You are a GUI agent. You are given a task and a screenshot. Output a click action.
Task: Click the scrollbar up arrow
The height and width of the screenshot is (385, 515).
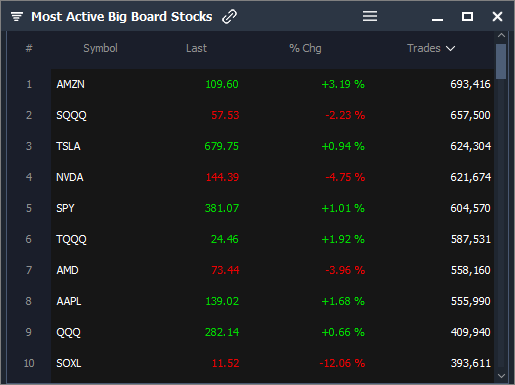501,35
